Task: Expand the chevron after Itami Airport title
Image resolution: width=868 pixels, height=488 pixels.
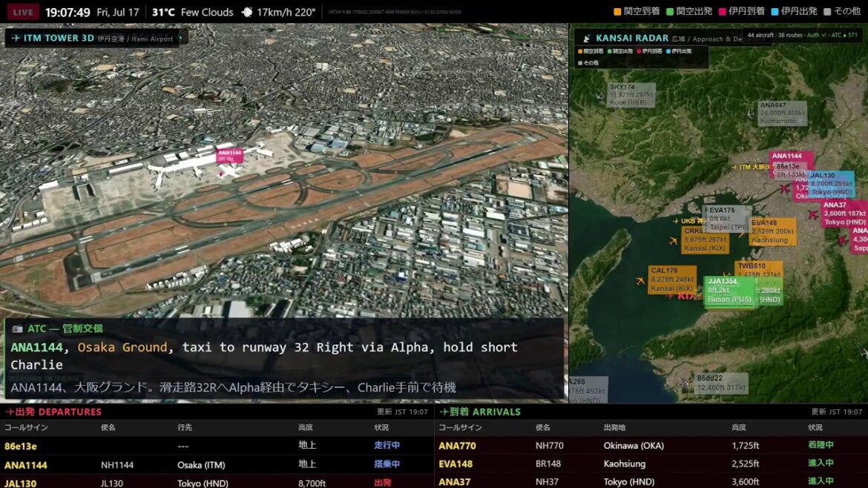Action: [x=181, y=38]
